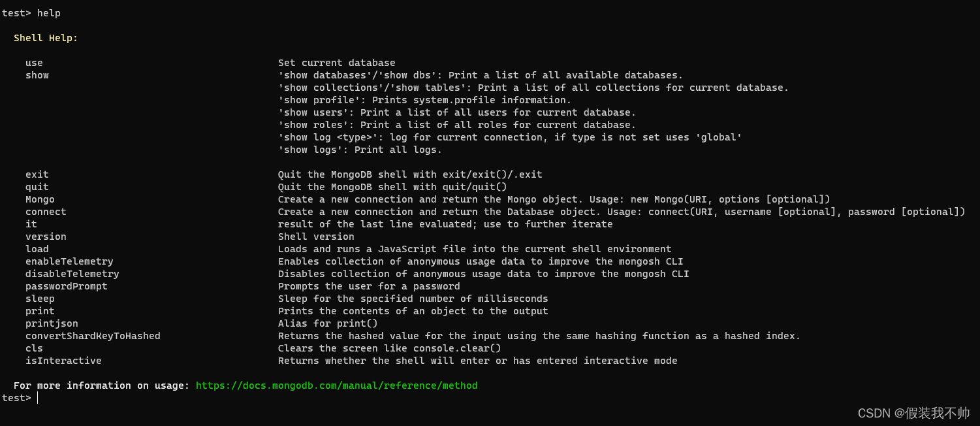Click the 'Set current database' description text

click(337, 63)
